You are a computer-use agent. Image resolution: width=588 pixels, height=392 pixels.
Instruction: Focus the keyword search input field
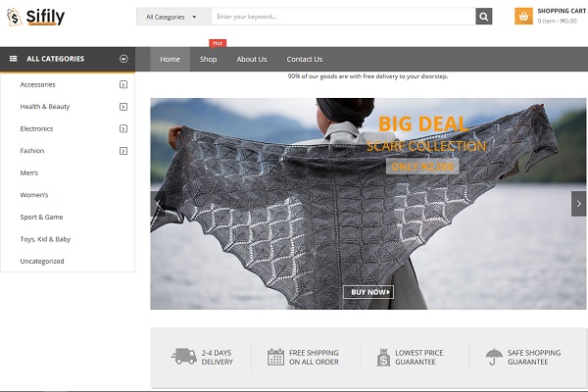click(x=341, y=17)
